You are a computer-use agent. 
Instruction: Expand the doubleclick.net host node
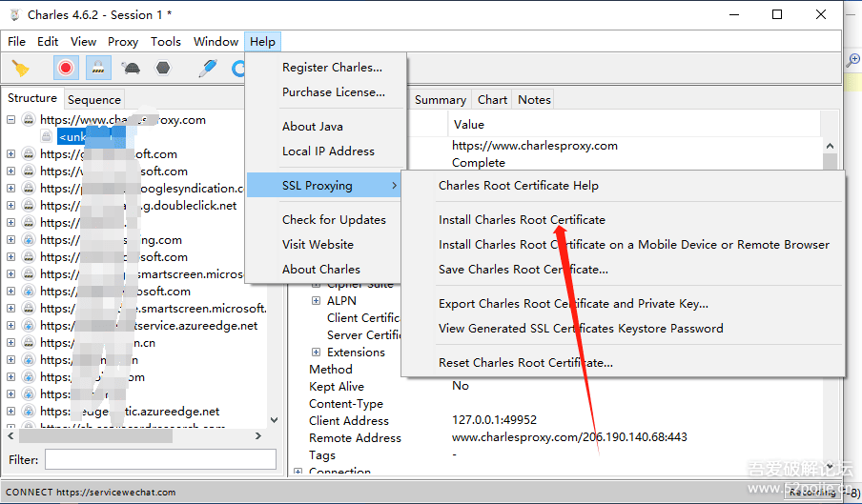11,206
